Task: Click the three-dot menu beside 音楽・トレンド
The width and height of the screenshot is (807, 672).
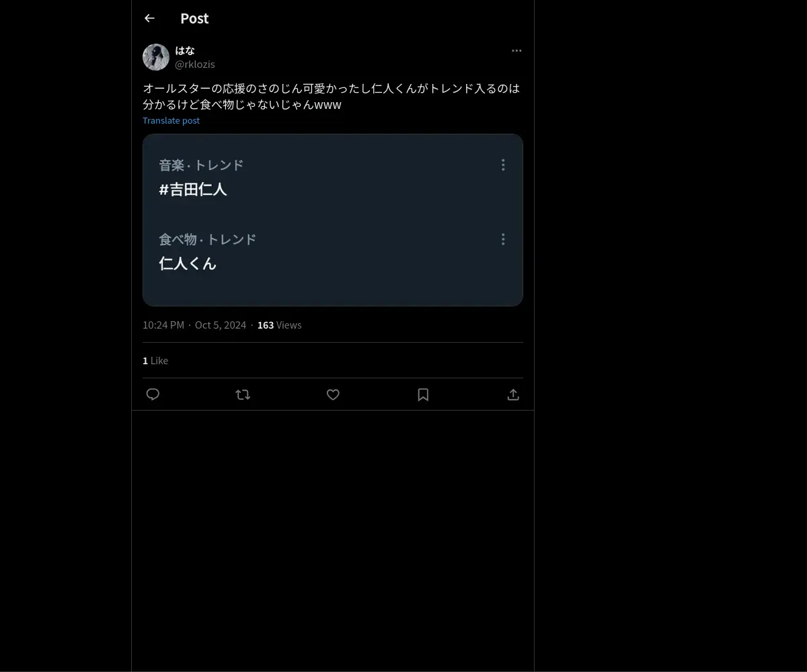Action: [503, 165]
